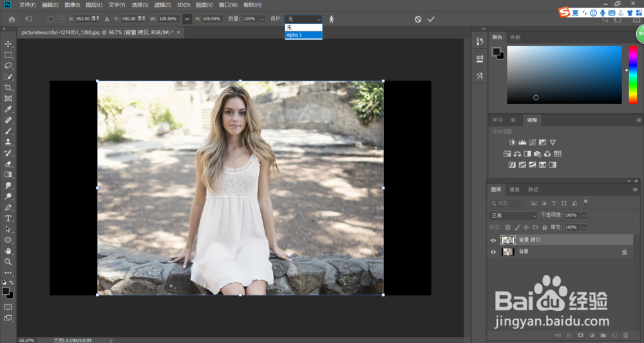Click inside the color picker field
The height and width of the screenshot is (343, 644).
tap(563, 74)
